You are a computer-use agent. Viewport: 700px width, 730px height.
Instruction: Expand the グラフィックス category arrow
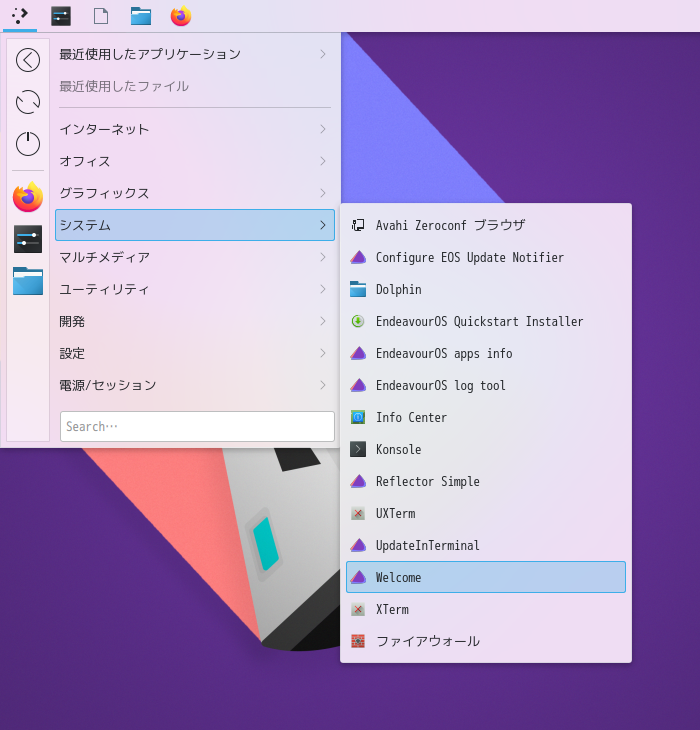tap(323, 193)
